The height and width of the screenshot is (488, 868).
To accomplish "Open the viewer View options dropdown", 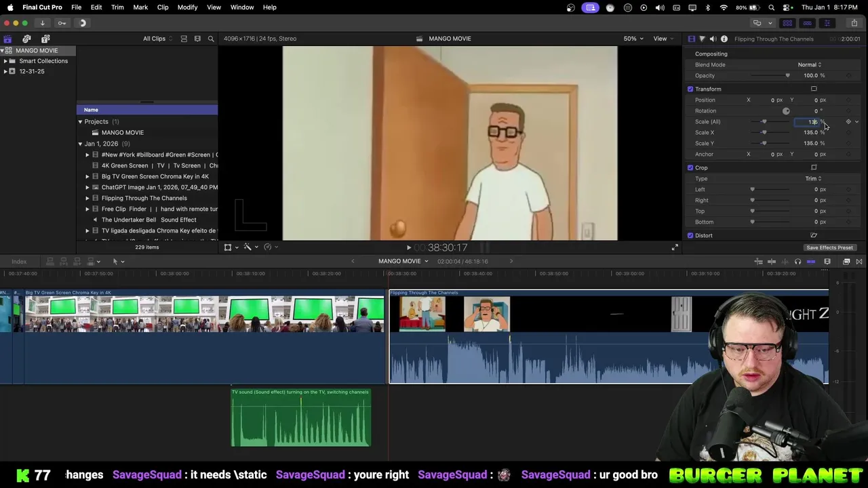I will [x=663, y=39].
